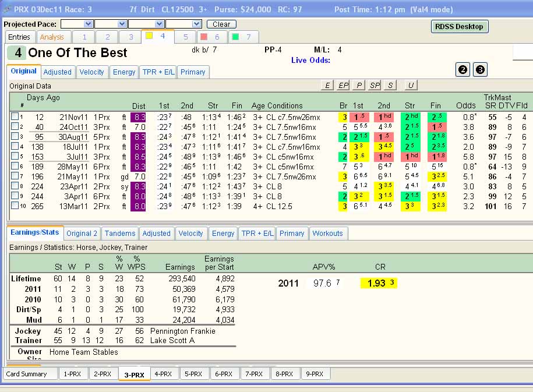The height and width of the screenshot is (392, 533).
Task: Select the upper Adjusted tab
Action: (x=58, y=72)
